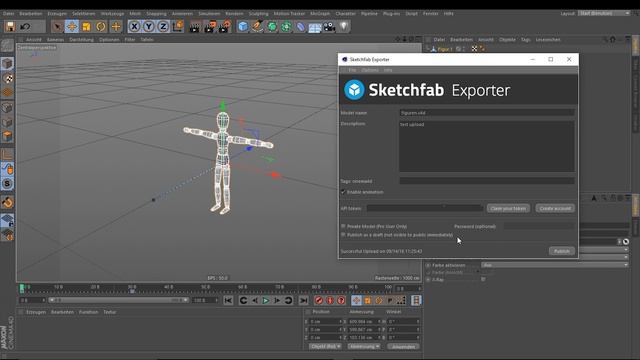Click the Save project disk icon
The width and height of the screenshot is (640, 360).
pos(10,27)
